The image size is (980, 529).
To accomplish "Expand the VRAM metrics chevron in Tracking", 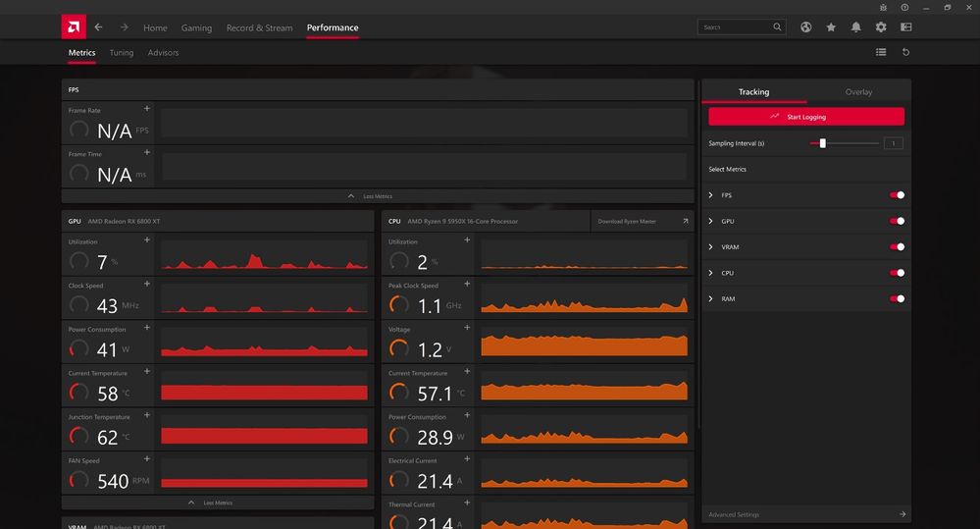I will click(x=710, y=247).
